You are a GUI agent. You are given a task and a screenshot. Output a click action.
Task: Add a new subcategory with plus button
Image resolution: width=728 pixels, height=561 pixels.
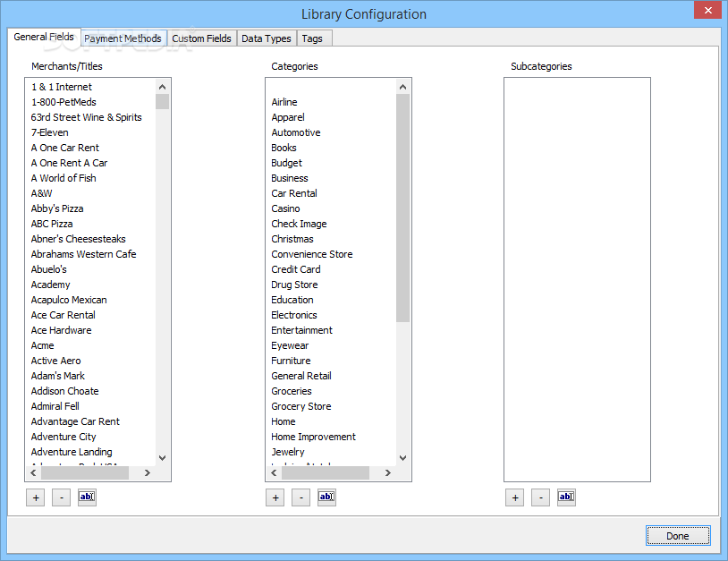tap(515, 497)
